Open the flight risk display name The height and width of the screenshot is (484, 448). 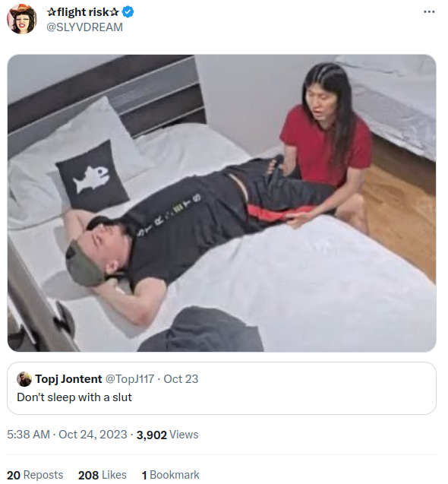pyautogui.click(x=83, y=12)
